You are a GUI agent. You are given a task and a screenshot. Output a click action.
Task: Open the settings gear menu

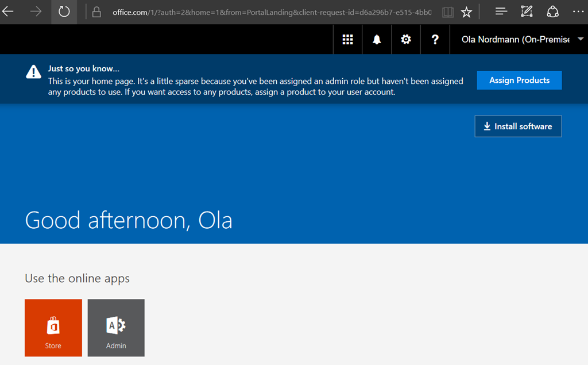(x=406, y=40)
